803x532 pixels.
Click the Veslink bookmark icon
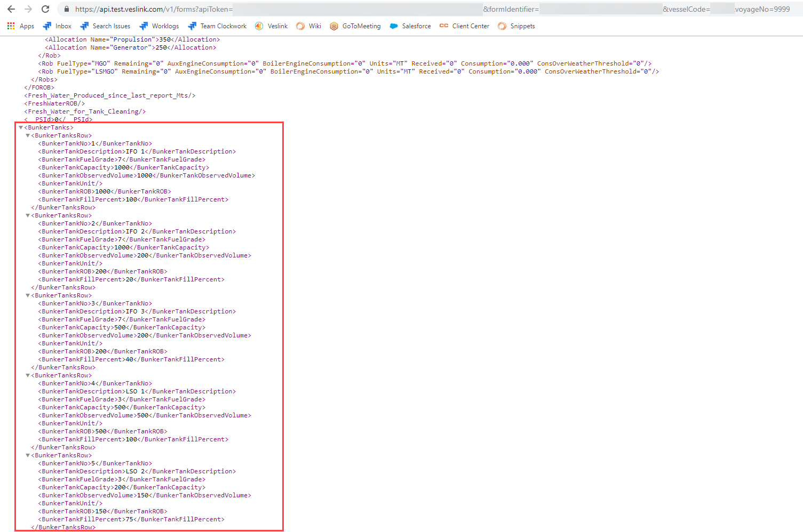[259, 26]
